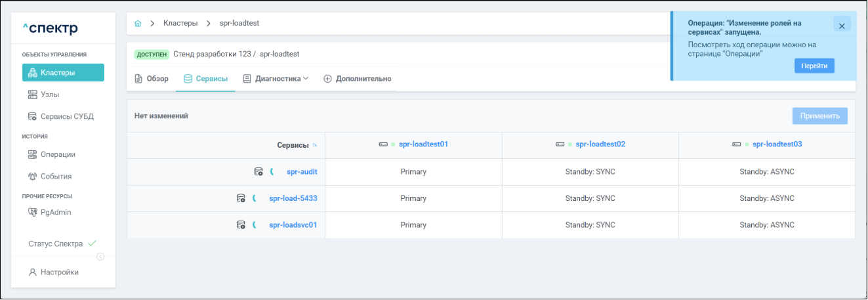
Task: Launch PgAdmin from the sidebar
Action: pos(55,213)
